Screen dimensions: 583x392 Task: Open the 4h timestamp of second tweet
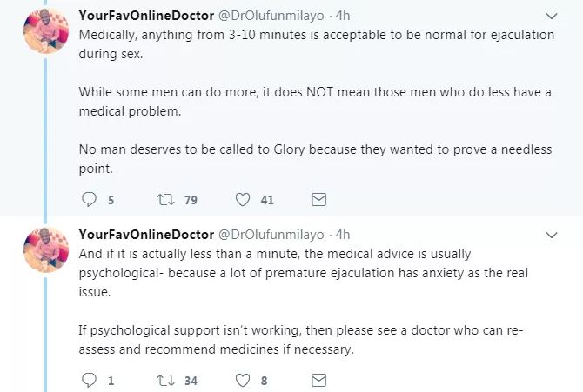coord(342,235)
